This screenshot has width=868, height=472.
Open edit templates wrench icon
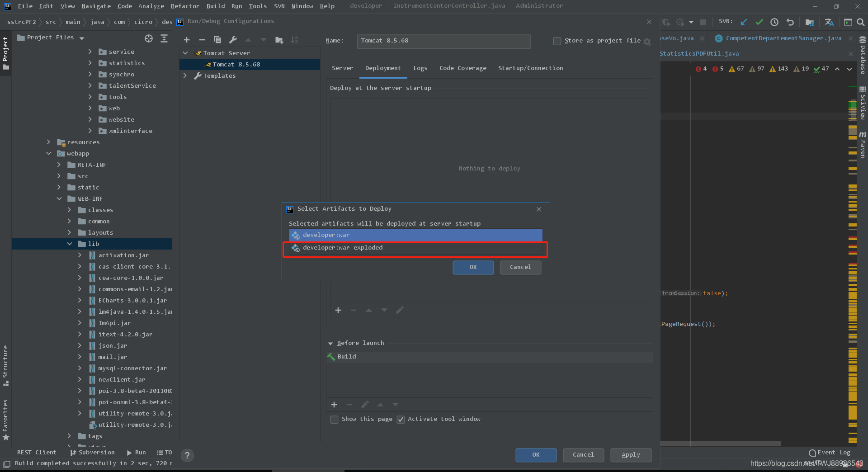(x=233, y=40)
